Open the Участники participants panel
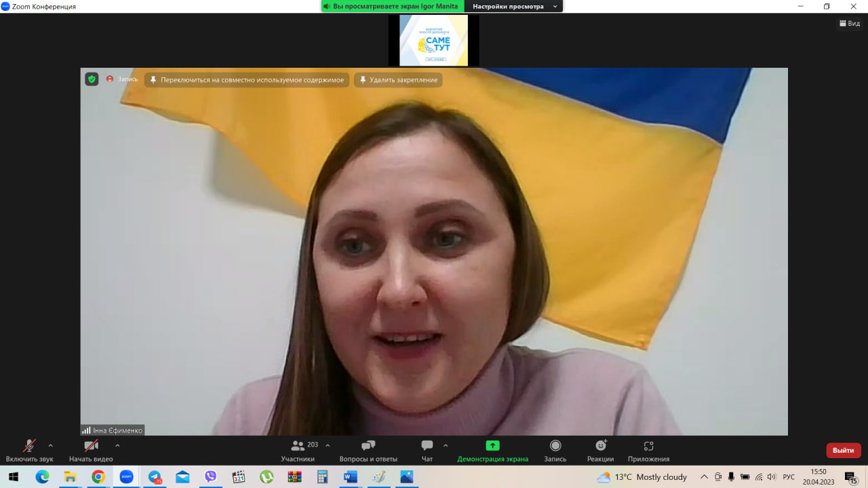The height and width of the screenshot is (488, 868). 298,451
